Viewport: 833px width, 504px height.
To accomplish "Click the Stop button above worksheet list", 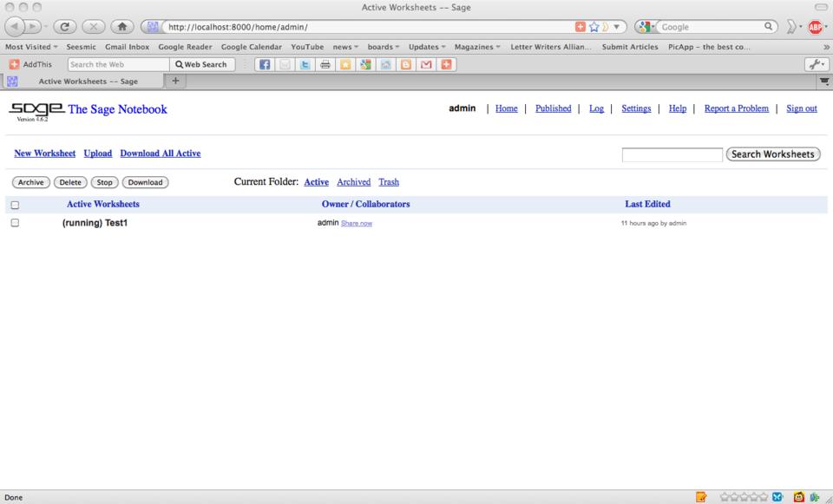I will (105, 182).
